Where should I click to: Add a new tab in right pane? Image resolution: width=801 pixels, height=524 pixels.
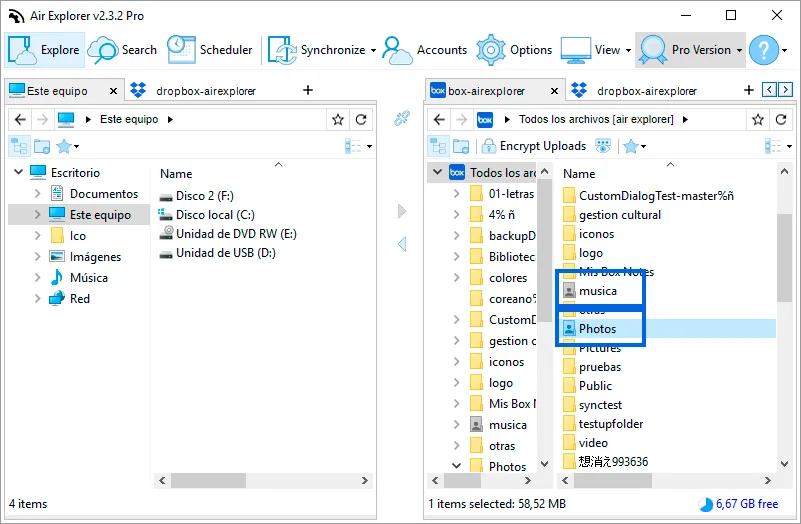point(748,90)
